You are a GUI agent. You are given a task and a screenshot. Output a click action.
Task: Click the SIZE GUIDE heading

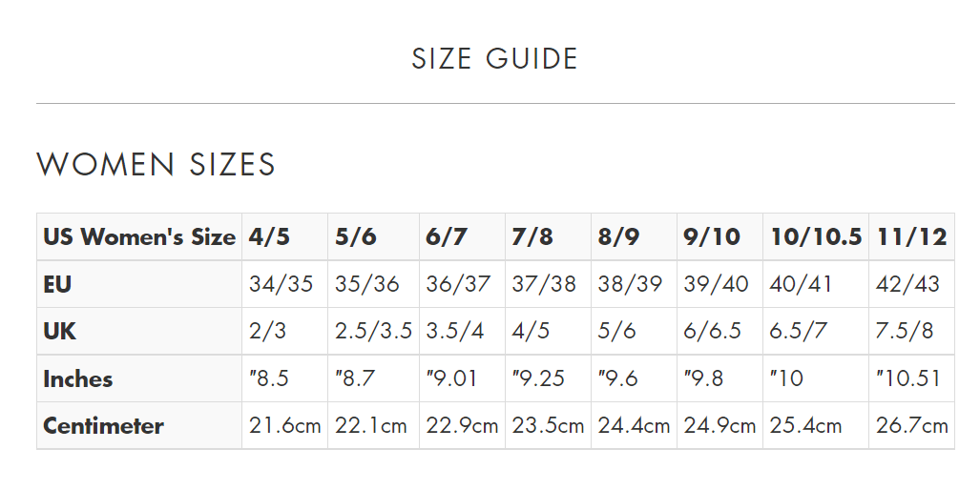(x=494, y=59)
